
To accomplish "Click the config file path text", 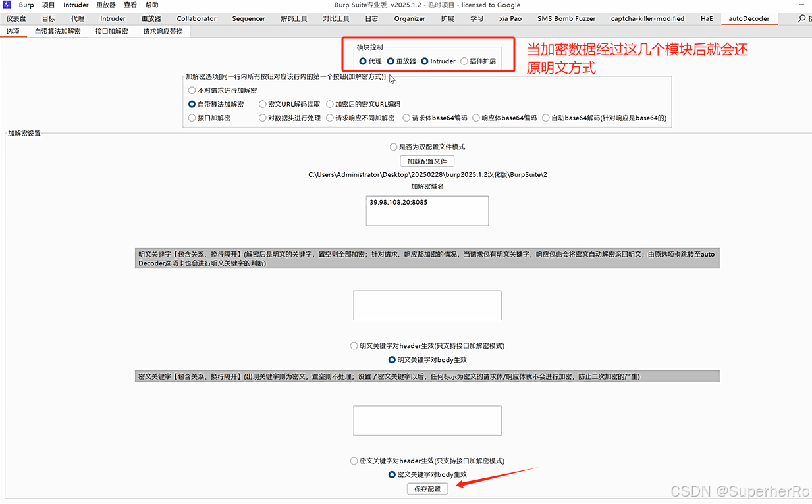I will pyautogui.click(x=427, y=174).
